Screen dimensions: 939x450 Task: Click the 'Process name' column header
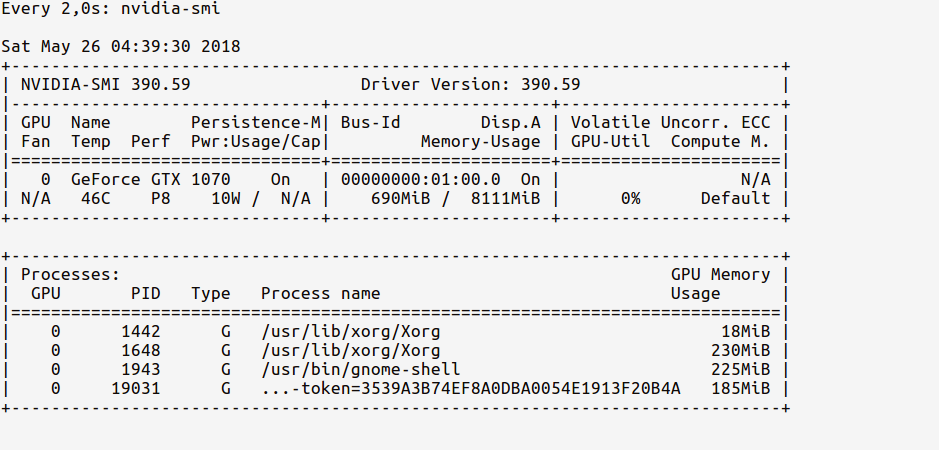tap(320, 294)
